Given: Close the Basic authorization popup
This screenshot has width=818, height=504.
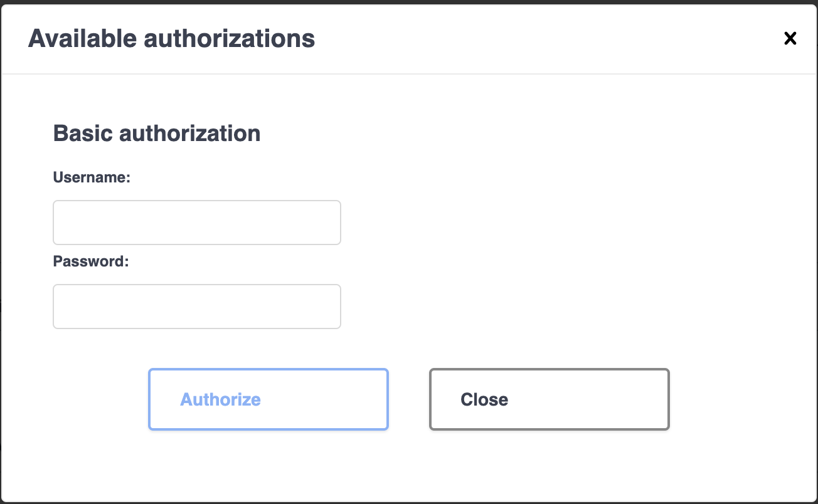Looking at the screenshot, I should (548, 399).
